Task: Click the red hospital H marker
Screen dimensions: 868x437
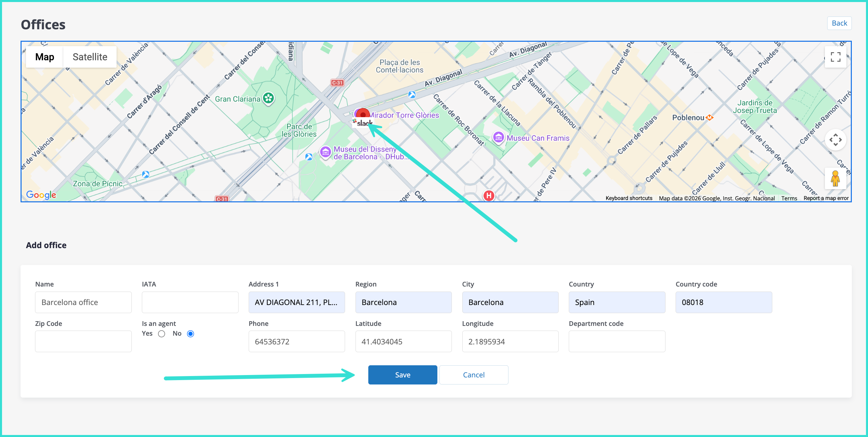Action: tap(489, 195)
